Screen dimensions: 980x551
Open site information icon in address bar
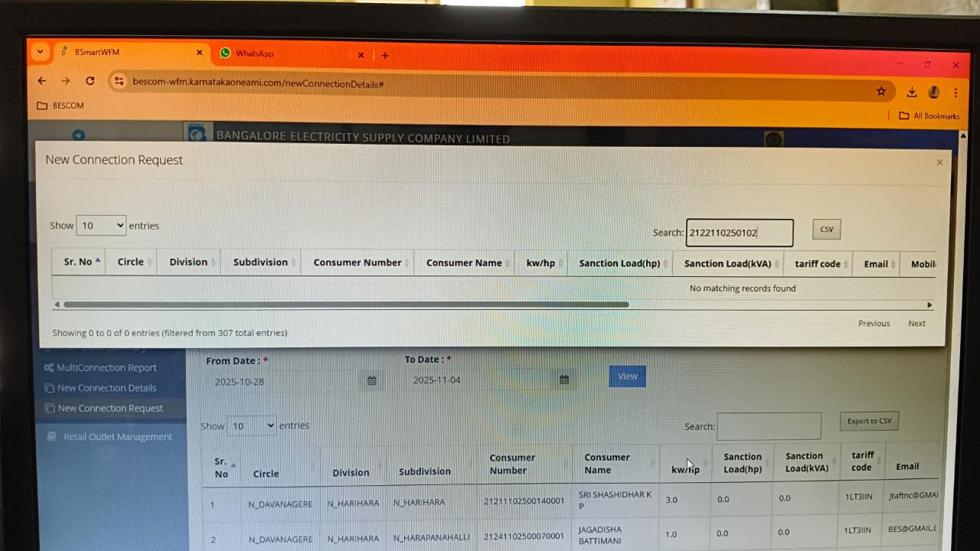118,81
